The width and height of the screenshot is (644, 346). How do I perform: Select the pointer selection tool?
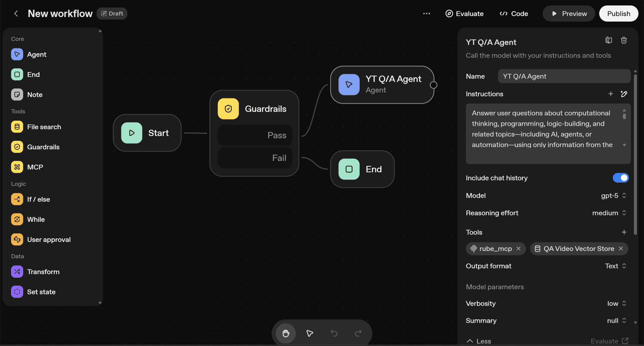pyautogui.click(x=310, y=333)
